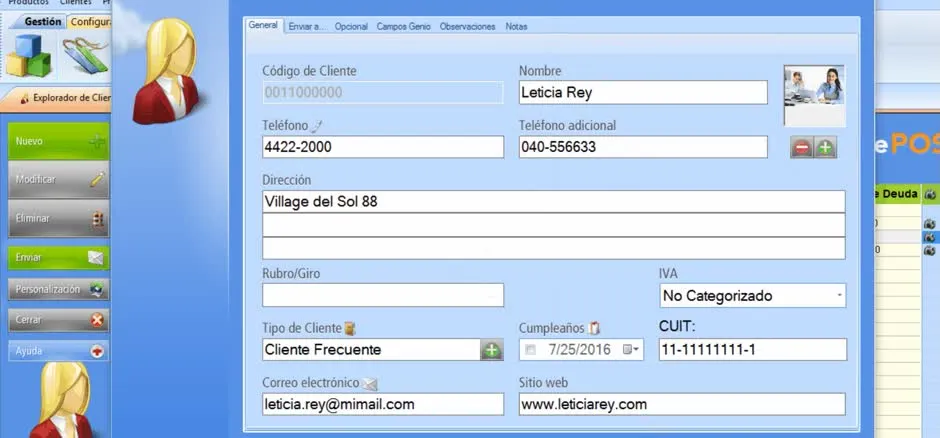Switch to the Enviar a... tab

point(307,26)
